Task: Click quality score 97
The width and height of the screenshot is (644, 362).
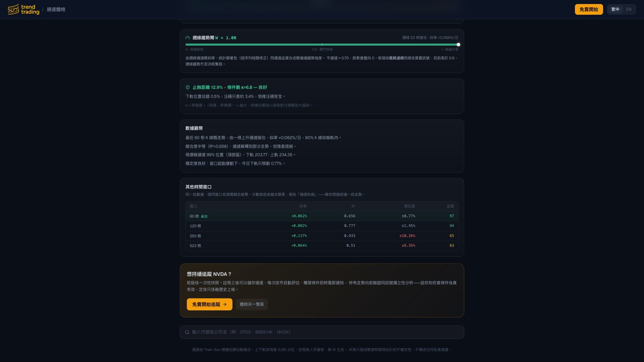Action: click(452, 216)
